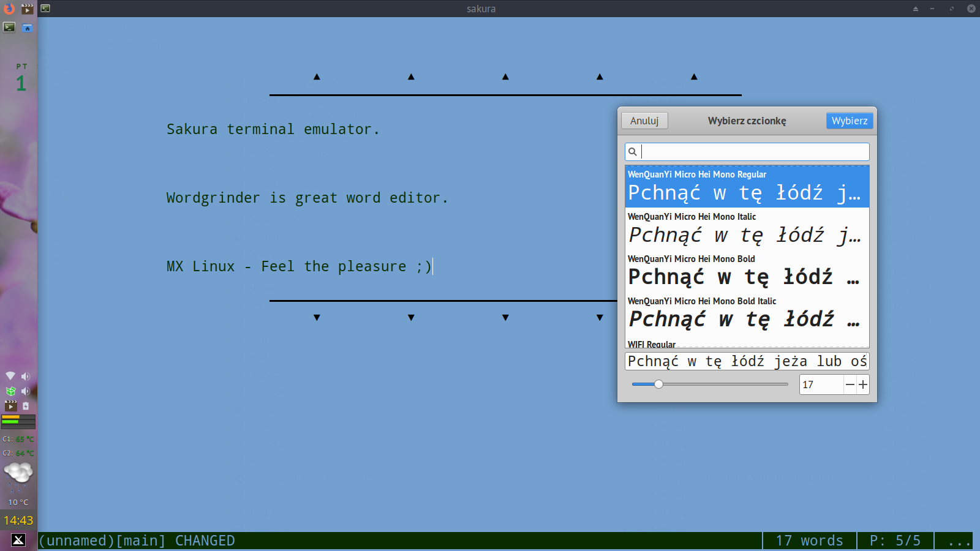980x551 pixels.
Task: Open the home folder file manager
Action: pos(28,27)
